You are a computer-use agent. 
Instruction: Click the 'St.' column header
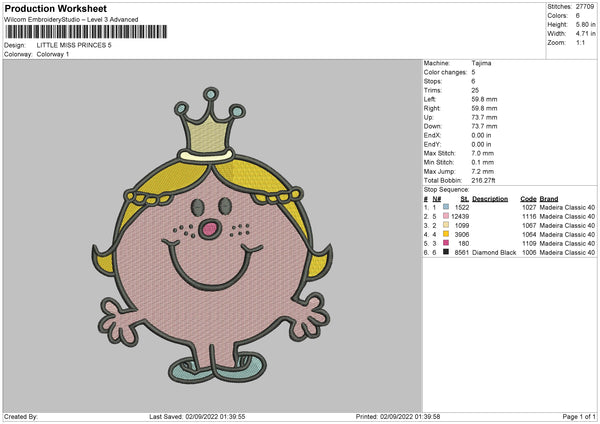click(x=465, y=199)
